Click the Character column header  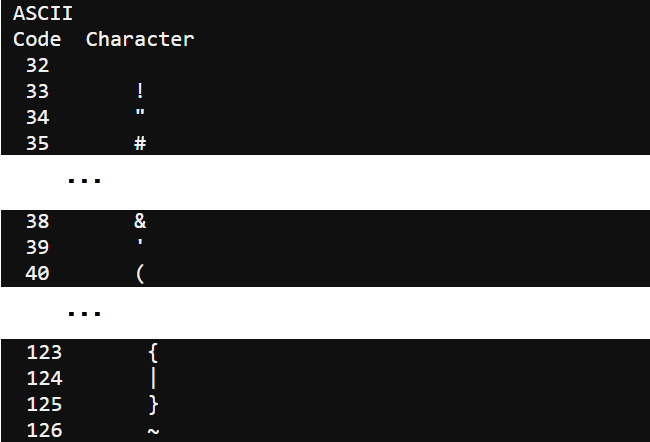click(140, 40)
